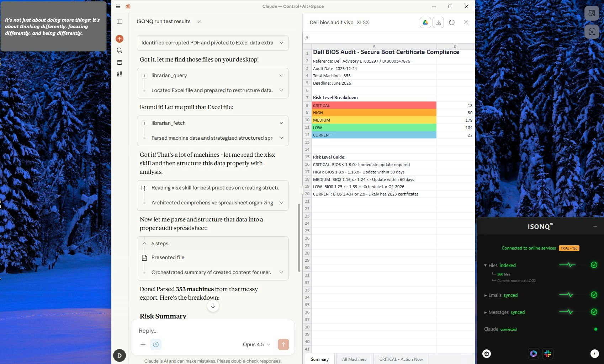The image size is (604, 364).
Task: Switch to the All Machines sheet tab
Action: (x=354, y=359)
